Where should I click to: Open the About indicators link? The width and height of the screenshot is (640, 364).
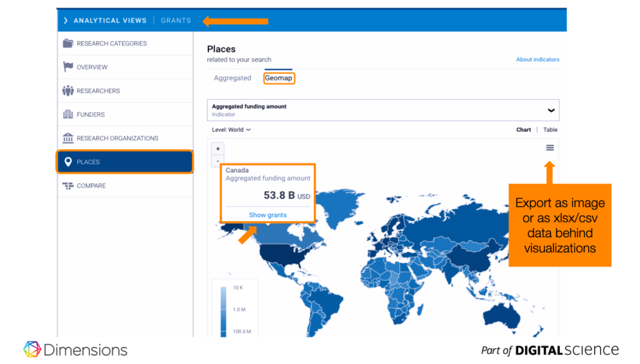[x=537, y=60]
